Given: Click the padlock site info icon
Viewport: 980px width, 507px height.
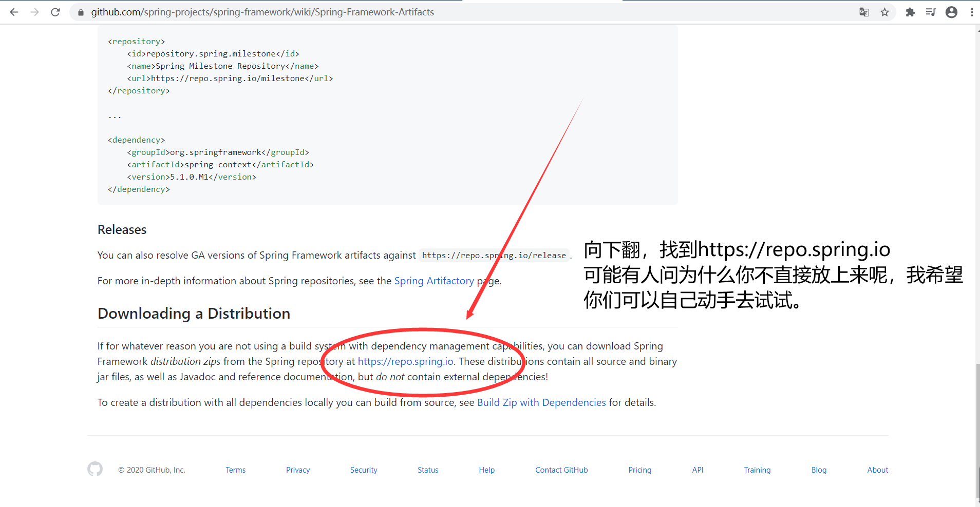Looking at the screenshot, I should (x=81, y=12).
